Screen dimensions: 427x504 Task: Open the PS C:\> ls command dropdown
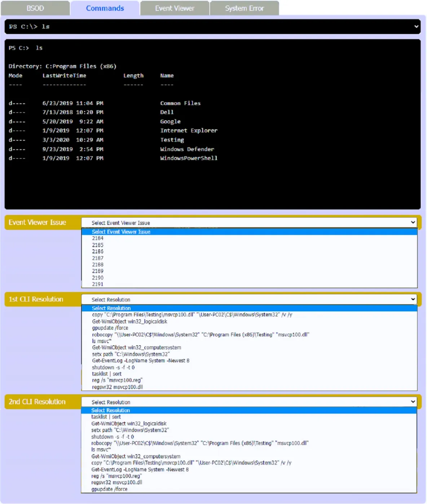point(213,27)
